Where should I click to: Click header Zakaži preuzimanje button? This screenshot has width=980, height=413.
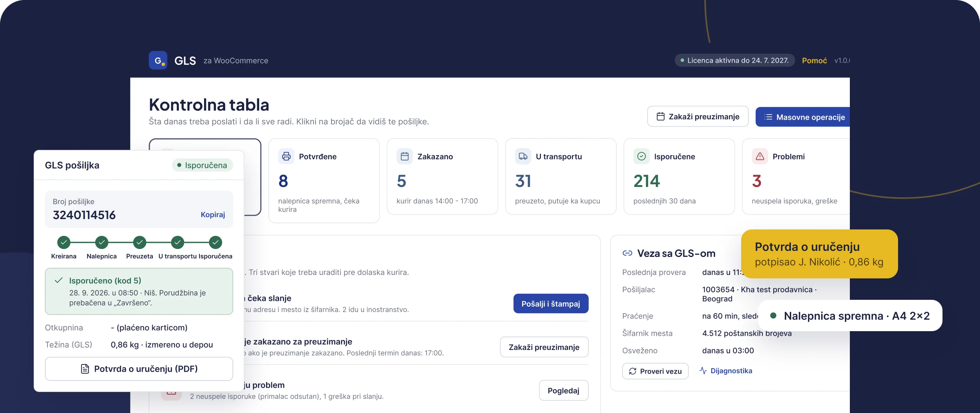(x=698, y=117)
